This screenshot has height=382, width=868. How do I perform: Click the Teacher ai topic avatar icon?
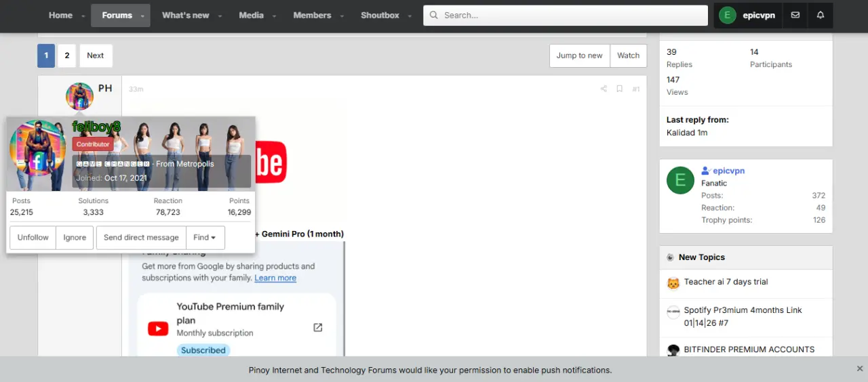[x=673, y=283]
